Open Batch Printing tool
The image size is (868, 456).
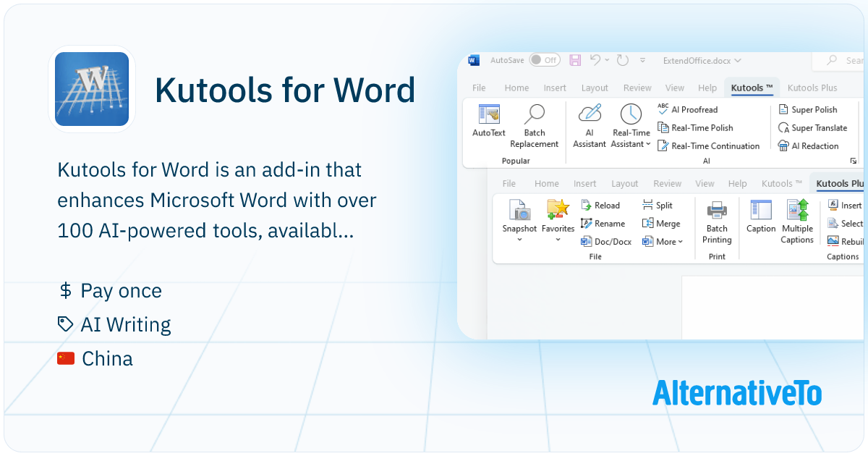click(717, 222)
